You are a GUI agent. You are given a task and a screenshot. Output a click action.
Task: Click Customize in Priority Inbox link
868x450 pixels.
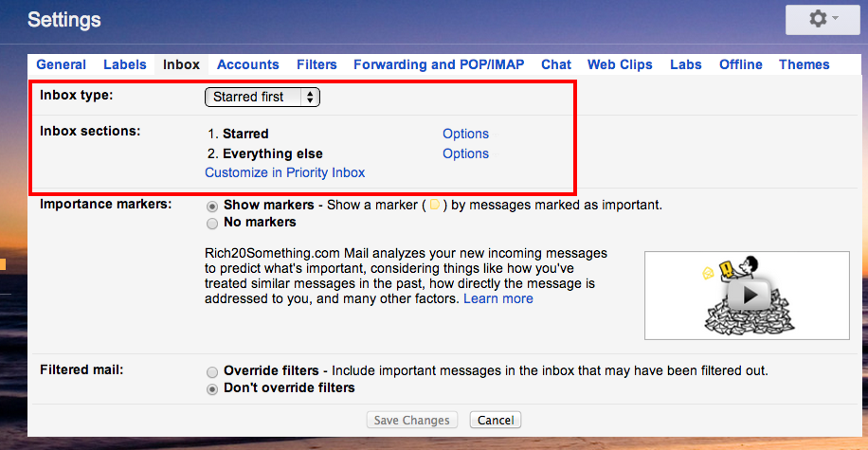[284, 172]
